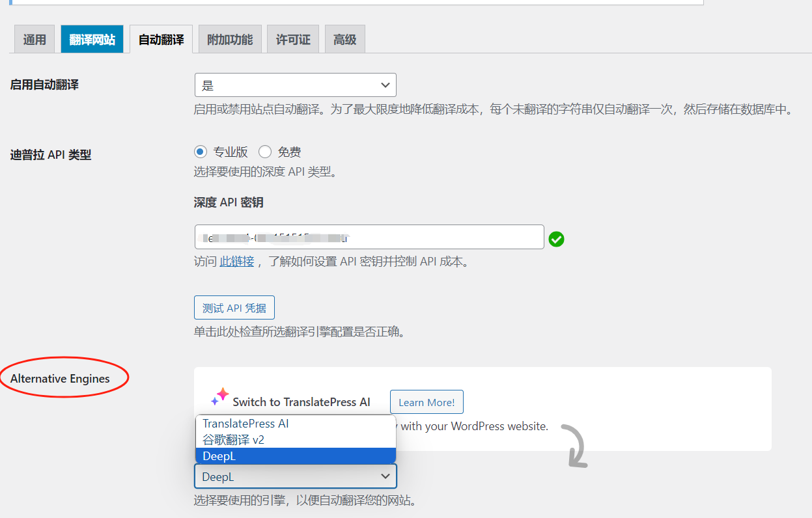
Task: Click inside the 深度 API 密钥 input field
Action: [369, 237]
